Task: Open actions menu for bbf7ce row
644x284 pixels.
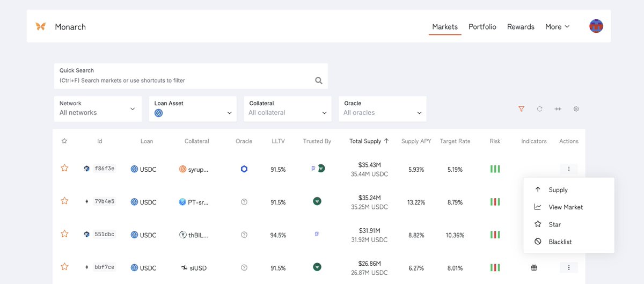Action: tap(569, 267)
